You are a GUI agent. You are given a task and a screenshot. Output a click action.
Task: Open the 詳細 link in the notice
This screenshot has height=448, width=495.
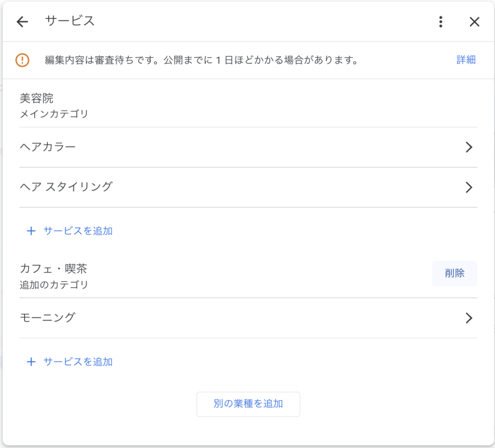pyautogui.click(x=466, y=60)
